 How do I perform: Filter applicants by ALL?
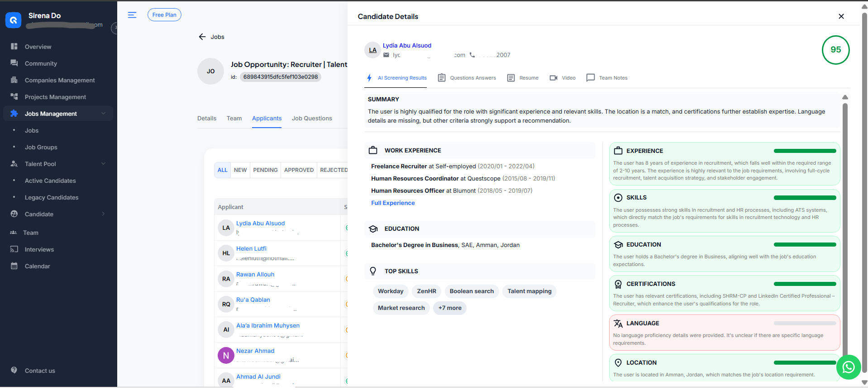point(222,170)
